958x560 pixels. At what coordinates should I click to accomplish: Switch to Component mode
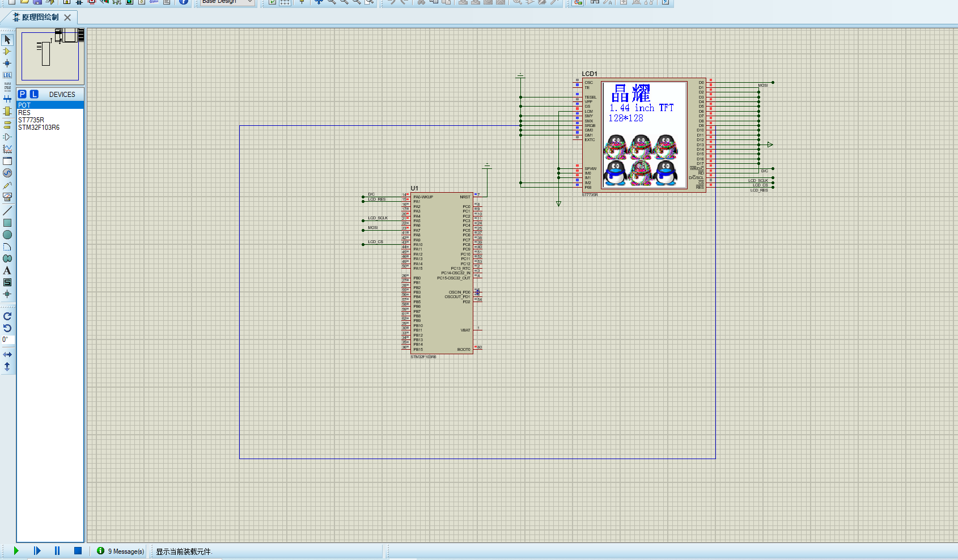point(7,52)
